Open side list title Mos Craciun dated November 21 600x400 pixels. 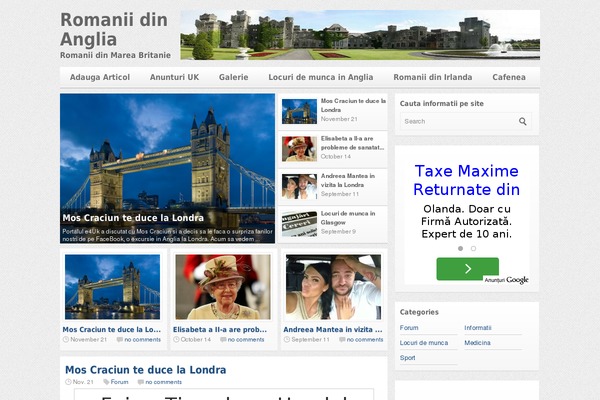(353, 105)
